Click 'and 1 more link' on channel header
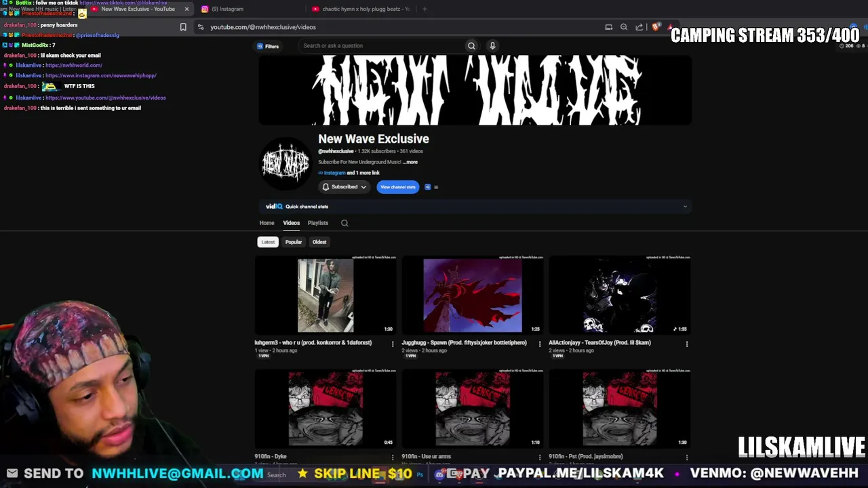868x488 pixels. pos(363,173)
